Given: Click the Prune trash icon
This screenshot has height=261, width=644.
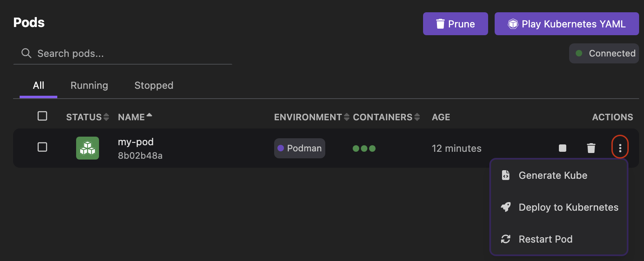Looking at the screenshot, I should pos(440,24).
